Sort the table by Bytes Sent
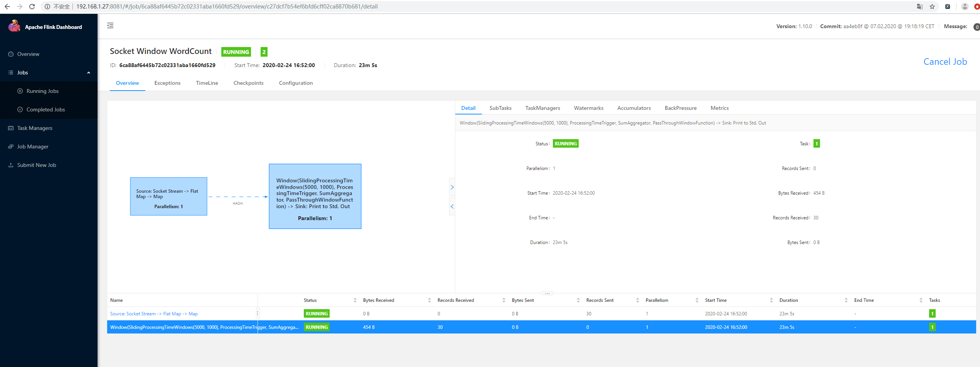The image size is (980, 367). coord(578,300)
